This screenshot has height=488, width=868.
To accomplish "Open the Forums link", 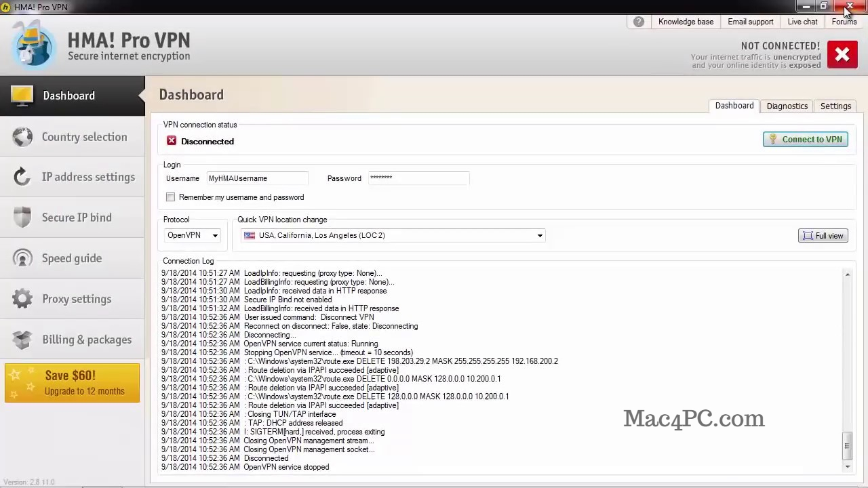I will 844,22.
